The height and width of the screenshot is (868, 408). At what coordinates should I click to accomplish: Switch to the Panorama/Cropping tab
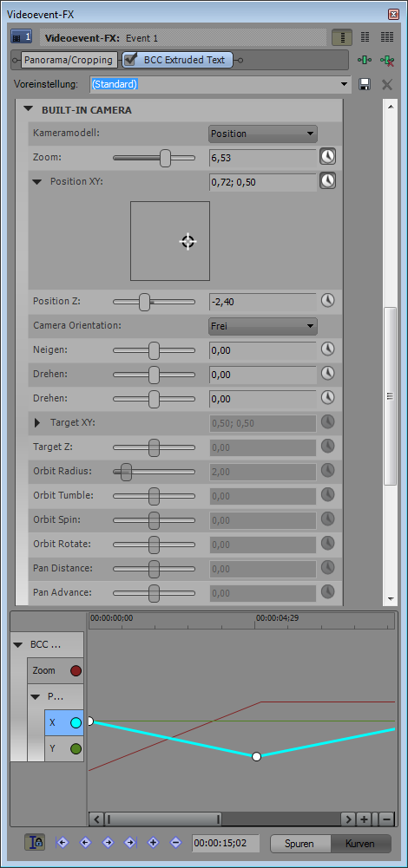(x=69, y=60)
